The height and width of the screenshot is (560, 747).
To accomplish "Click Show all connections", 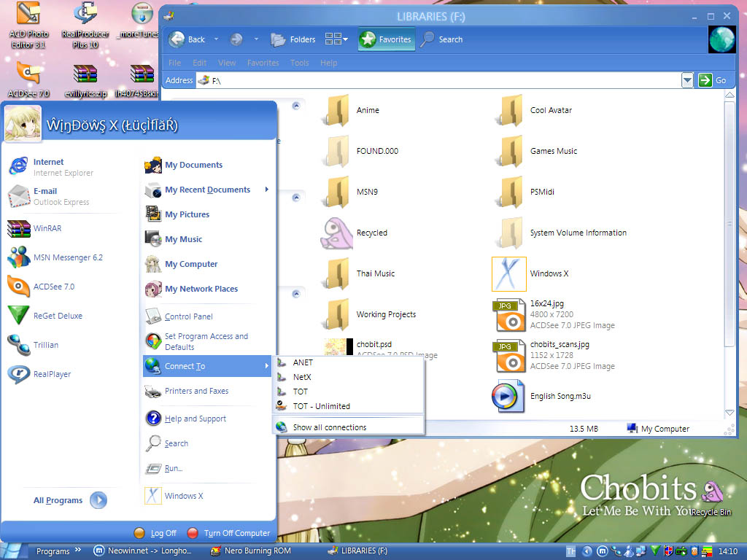I will click(x=329, y=427).
